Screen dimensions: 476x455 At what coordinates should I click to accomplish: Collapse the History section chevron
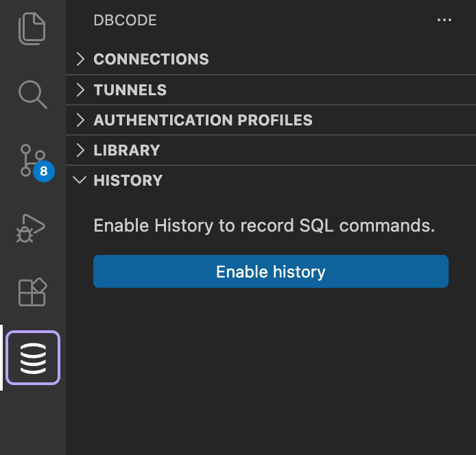point(80,180)
